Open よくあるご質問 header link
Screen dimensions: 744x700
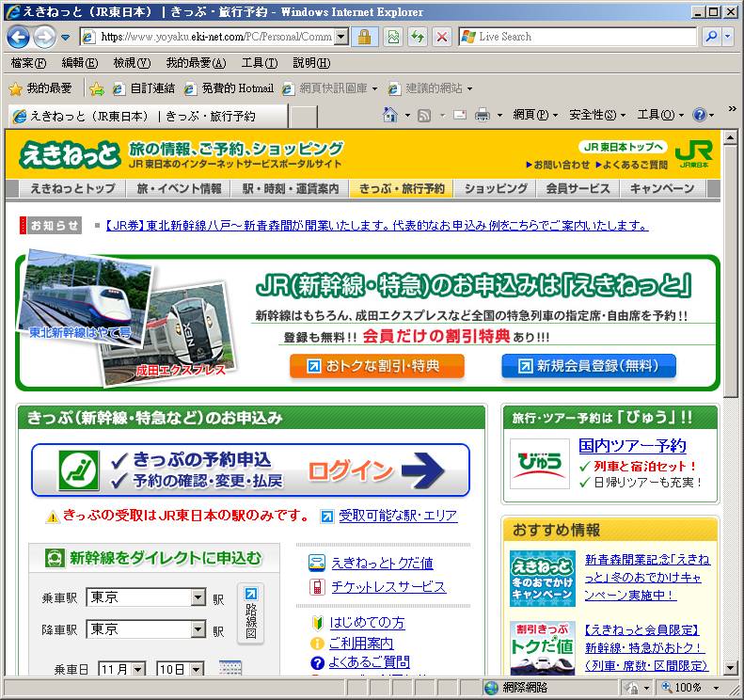click(x=631, y=165)
